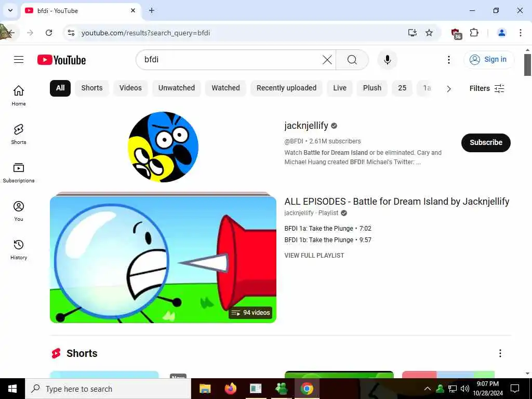Show more filter chips with right chevron
The height and width of the screenshot is (399, 532).
448,88
